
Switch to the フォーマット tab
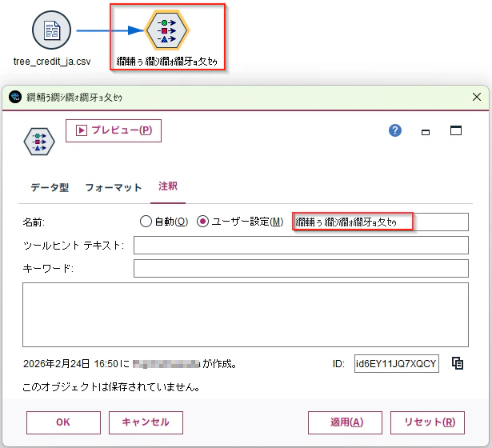(114, 188)
